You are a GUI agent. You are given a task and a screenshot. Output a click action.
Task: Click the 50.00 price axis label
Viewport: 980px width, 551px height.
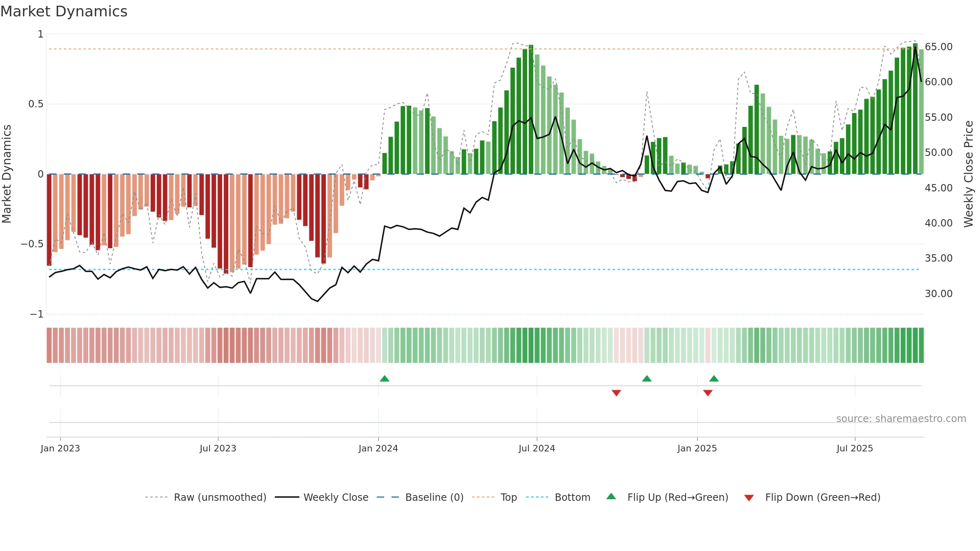pos(939,153)
